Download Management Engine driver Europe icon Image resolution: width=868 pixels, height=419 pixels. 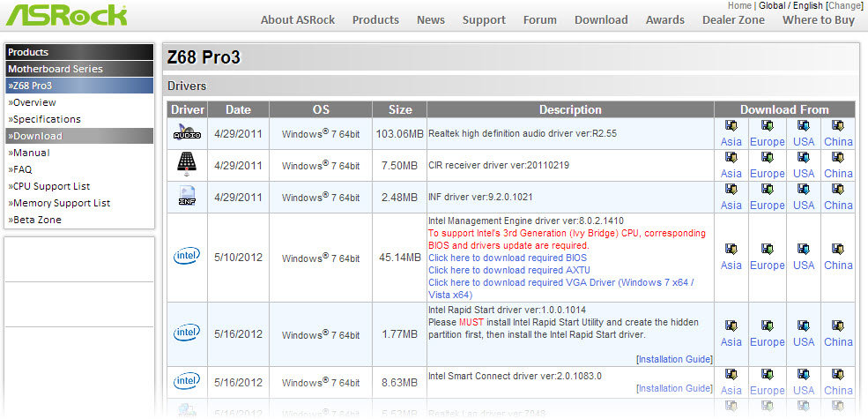point(768,250)
